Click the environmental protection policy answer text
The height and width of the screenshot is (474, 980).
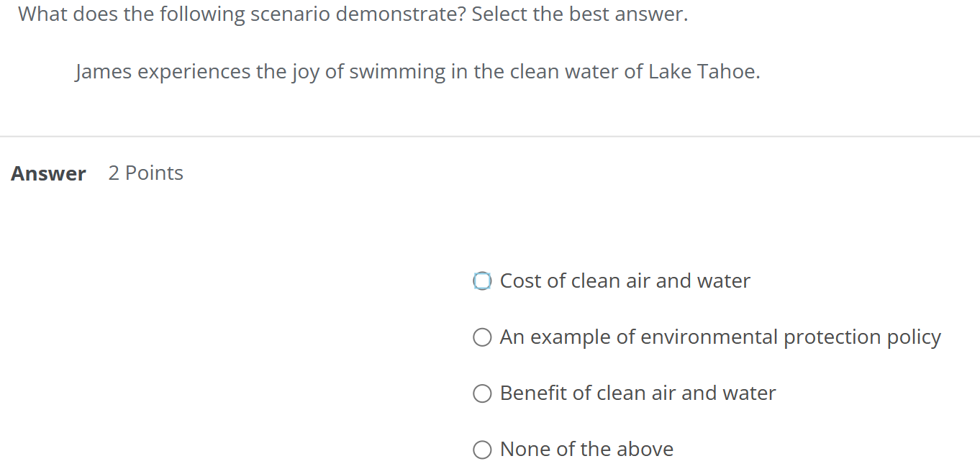coord(720,337)
